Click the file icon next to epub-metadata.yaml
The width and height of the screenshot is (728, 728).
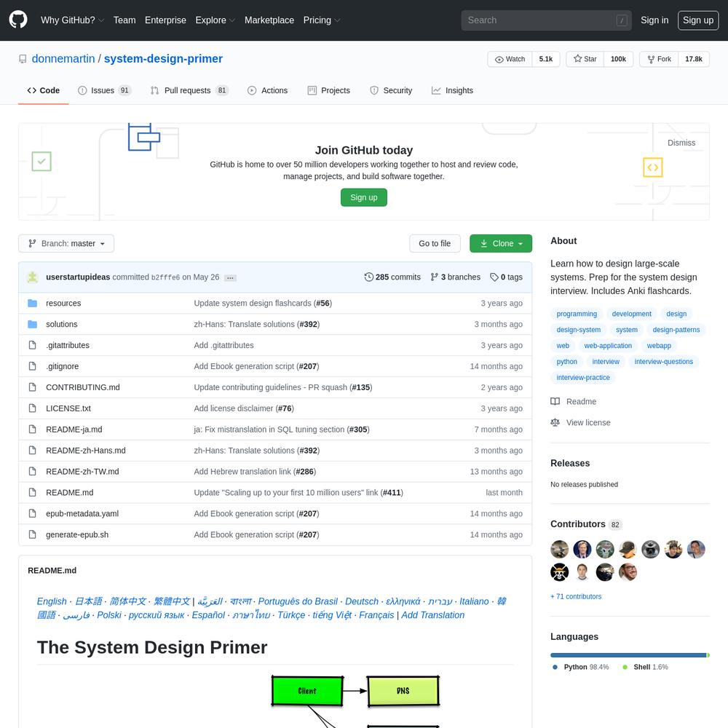pyautogui.click(x=32, y=513)
